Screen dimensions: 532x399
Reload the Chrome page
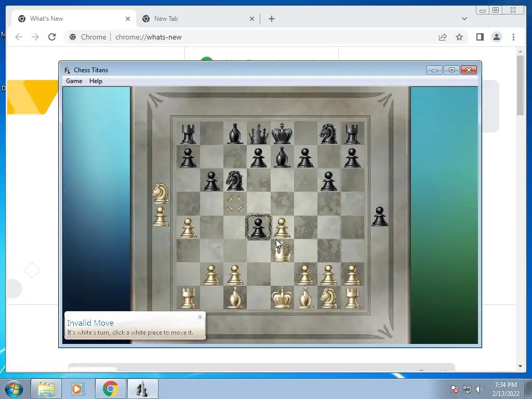(52, 37)
